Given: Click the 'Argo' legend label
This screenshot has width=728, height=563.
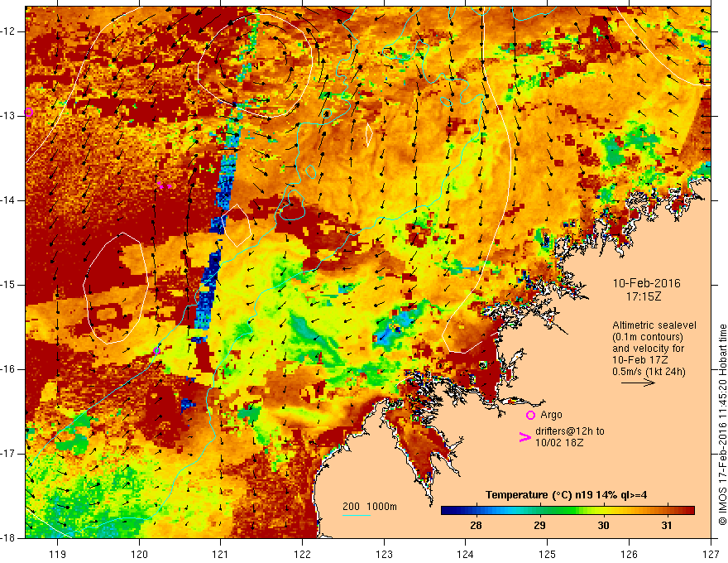Looking at the screenshot, I should 551,415.
